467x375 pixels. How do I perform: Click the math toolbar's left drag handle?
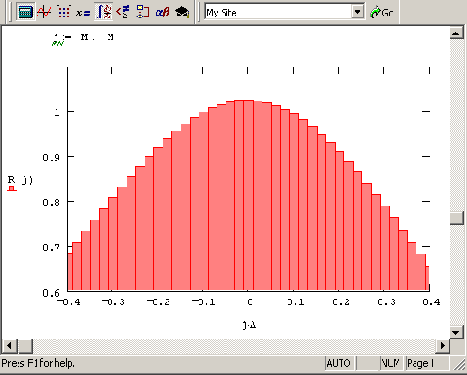point(10,12)
